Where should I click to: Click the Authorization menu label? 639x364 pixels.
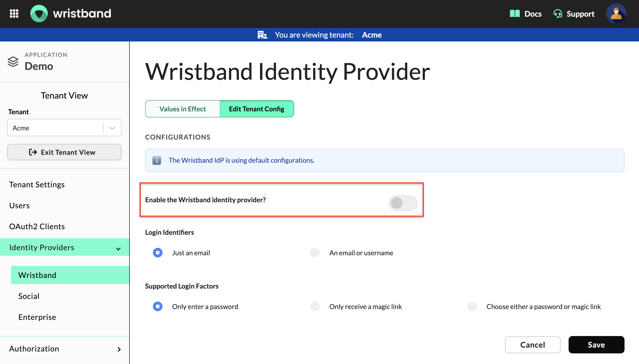coord(34,349)
